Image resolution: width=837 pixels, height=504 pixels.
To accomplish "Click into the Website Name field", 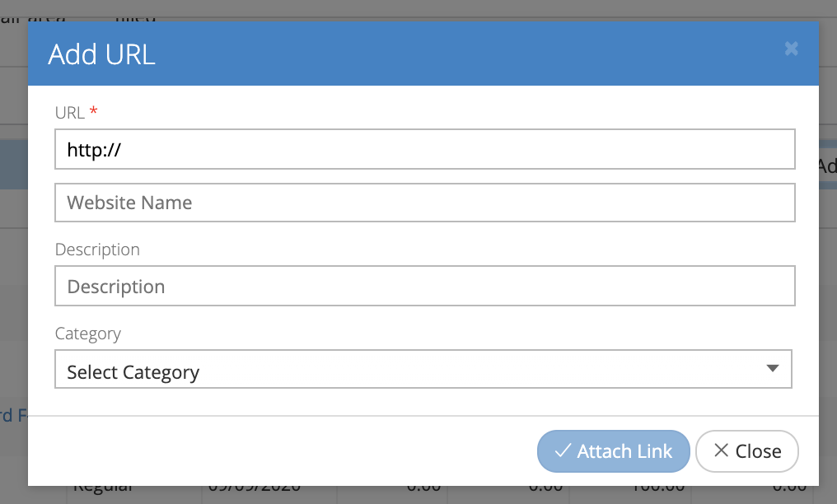I will tap(424, 203).
